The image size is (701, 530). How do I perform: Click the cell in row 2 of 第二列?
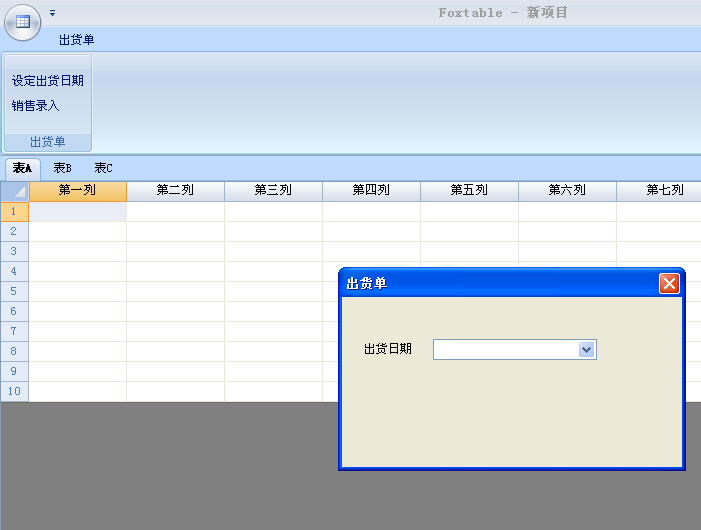175,231
